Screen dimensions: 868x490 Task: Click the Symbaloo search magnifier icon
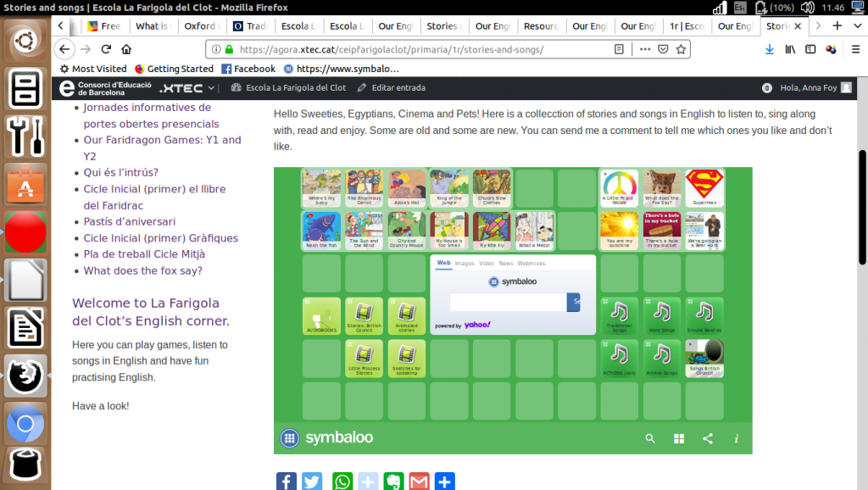[650, 438]
